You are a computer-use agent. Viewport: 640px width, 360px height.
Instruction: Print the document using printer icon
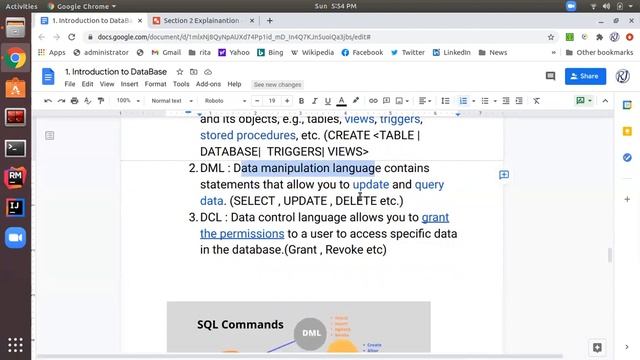tap(74, 101)
